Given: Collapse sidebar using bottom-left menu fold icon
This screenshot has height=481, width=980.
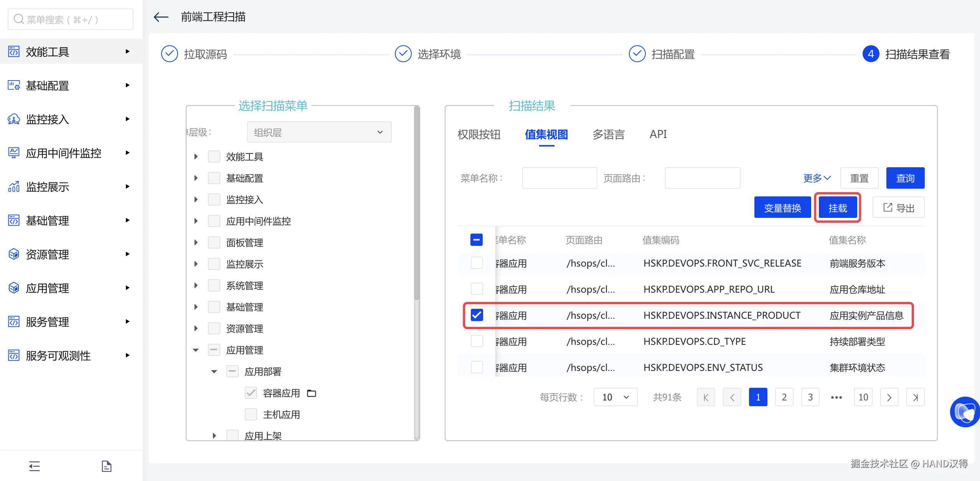Looking at the screenshot, I should click(35, 466).
